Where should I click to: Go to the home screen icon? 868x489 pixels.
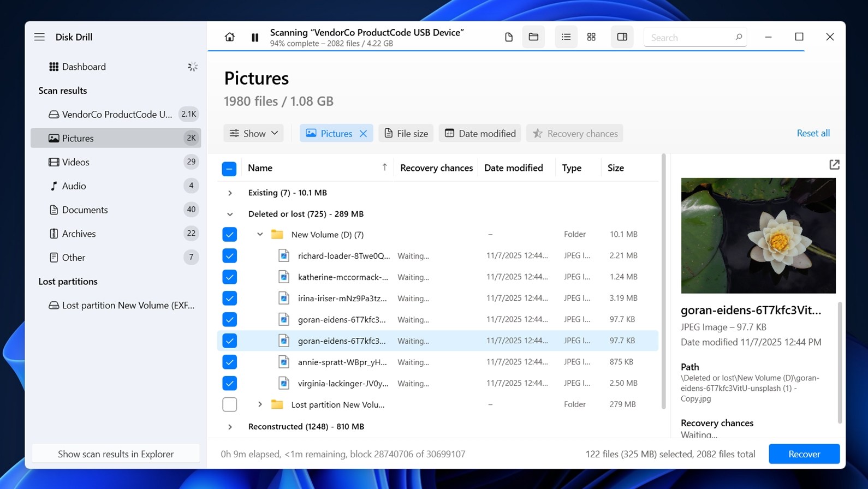pyautogui.click(x=229, y=37)
